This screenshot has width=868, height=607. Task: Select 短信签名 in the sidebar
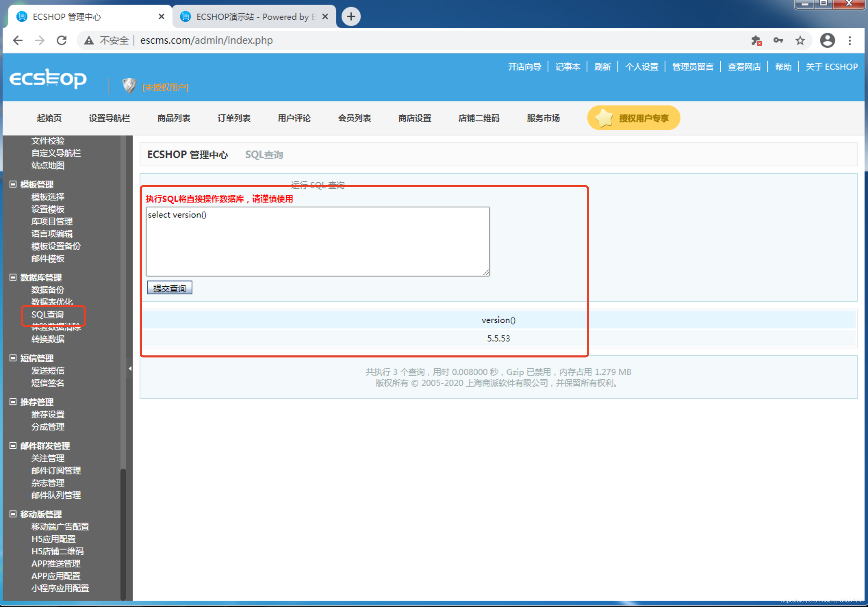(x=48, y=383)
